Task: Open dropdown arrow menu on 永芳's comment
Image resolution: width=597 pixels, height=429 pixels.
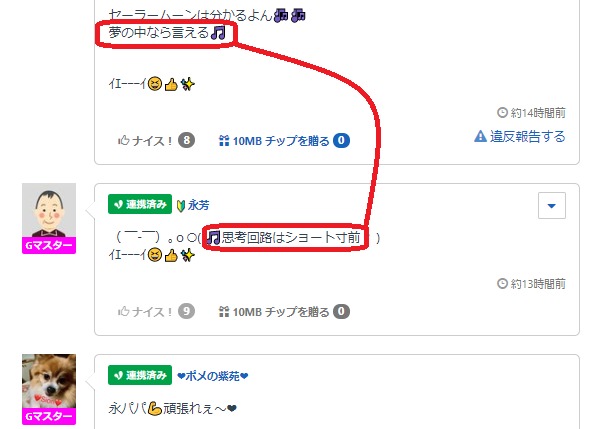Action: [x=552, y=206]
